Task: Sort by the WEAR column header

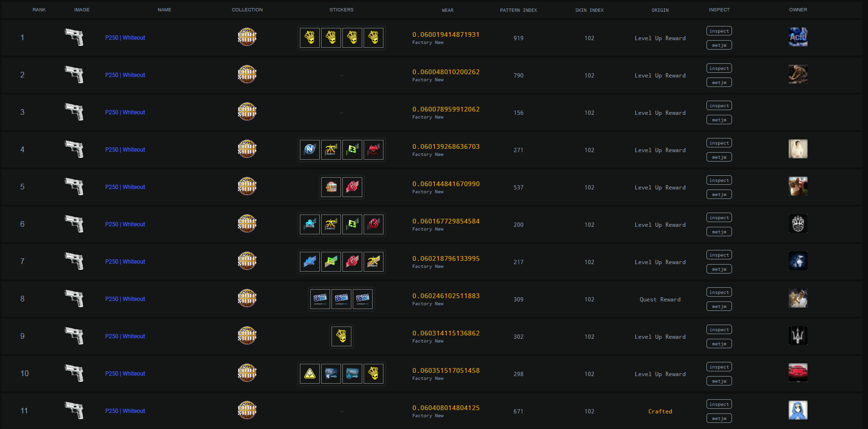Action: 447,10
